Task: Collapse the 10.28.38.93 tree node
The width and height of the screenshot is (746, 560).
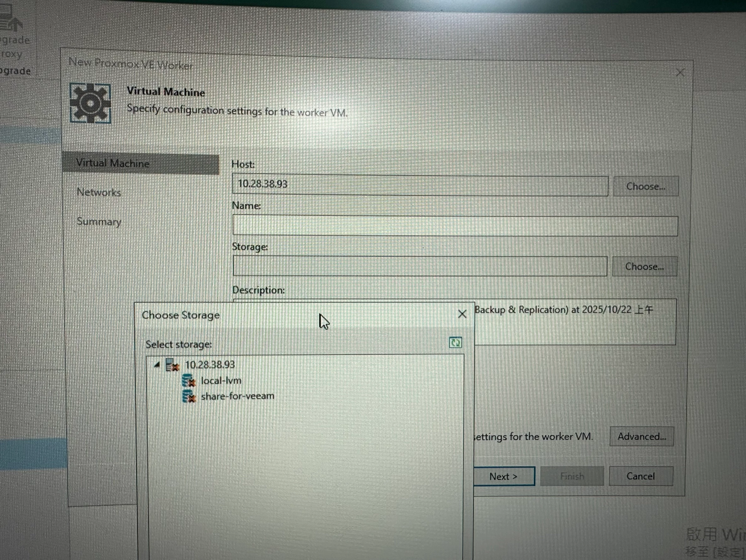Action: tap(157, 365)
